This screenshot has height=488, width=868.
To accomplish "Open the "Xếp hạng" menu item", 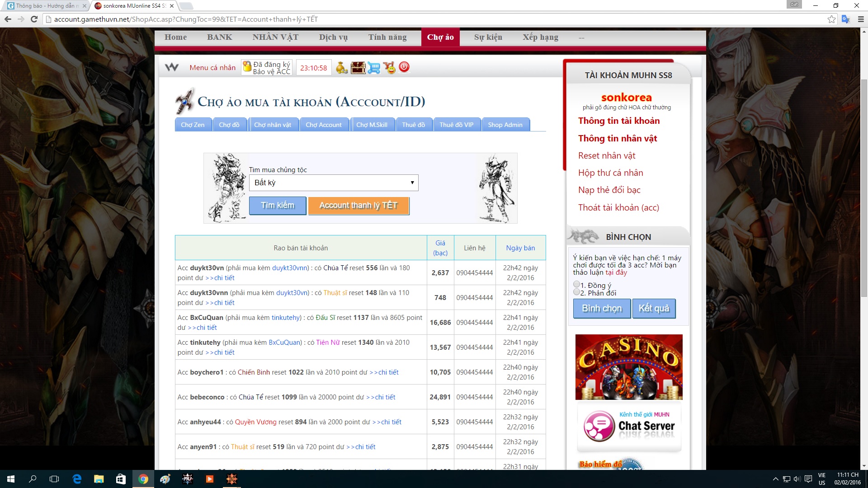I will tap(540, 37).
